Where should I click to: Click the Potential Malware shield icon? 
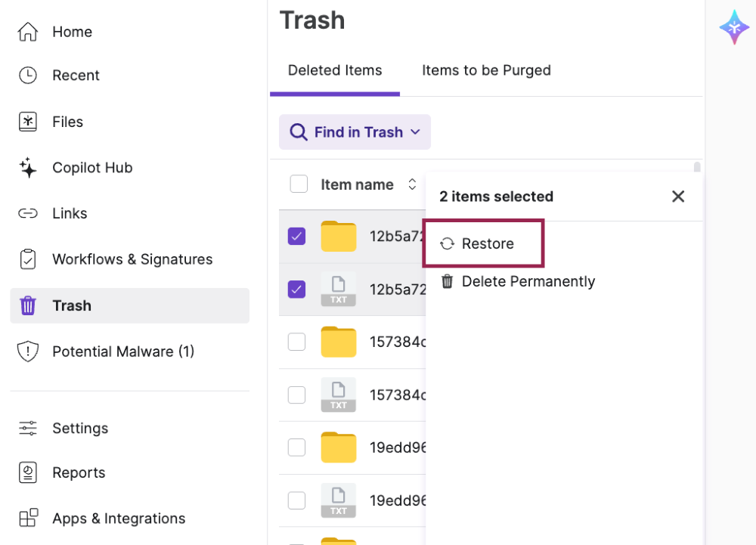[27, 351]
